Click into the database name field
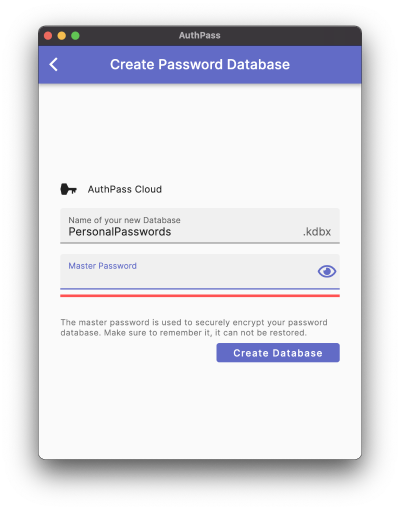The width and height of the screenshot is (400, 510). click(200, 226)
